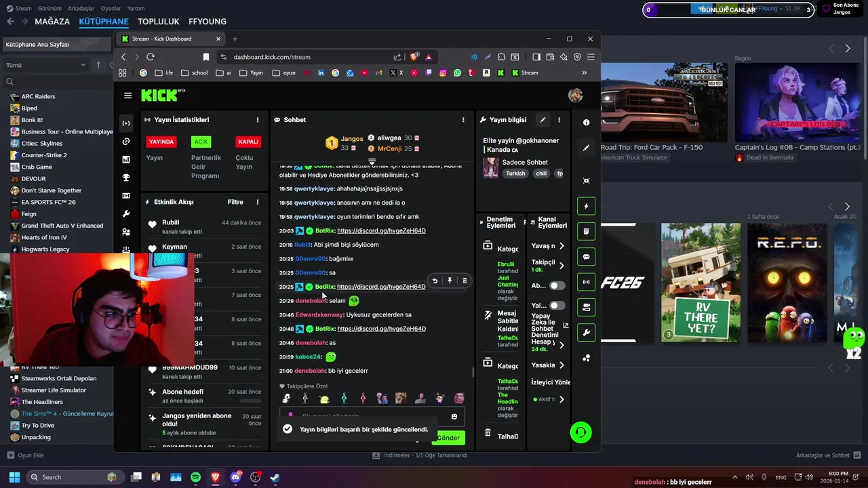Reload the Kick dashboard page
Image resolution: width=868 pixels, height=488 pixels.
[151, 57]
